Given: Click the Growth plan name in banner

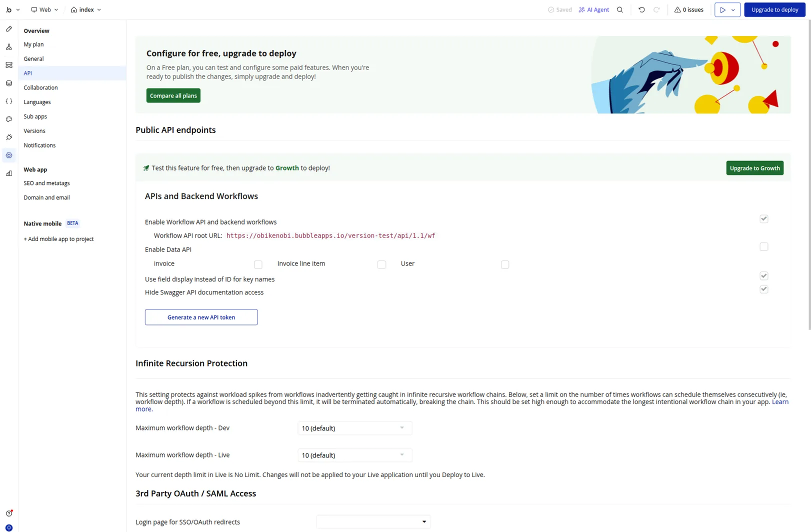Looking at the screenshot, I should (x=287, y=168).
